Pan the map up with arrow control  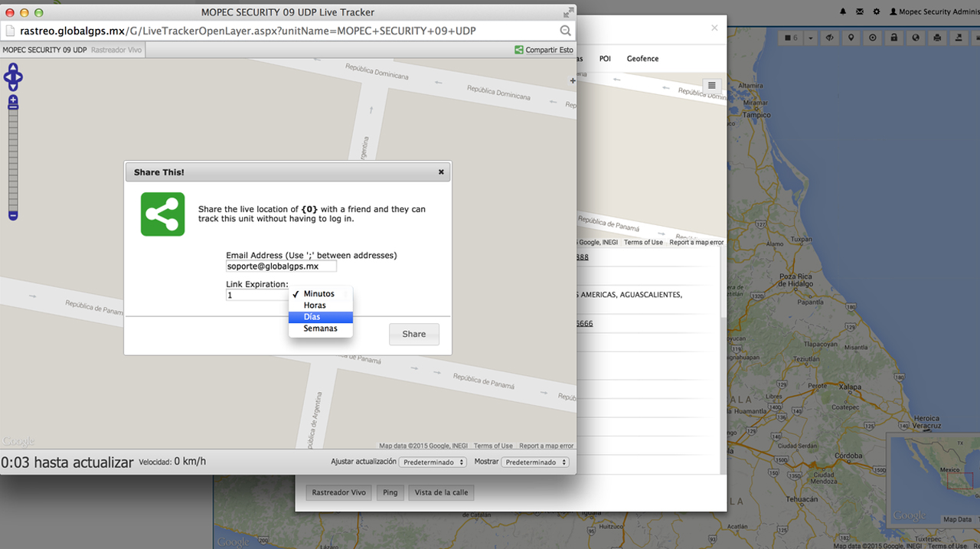pyautogui.click(x=13, y=67)
